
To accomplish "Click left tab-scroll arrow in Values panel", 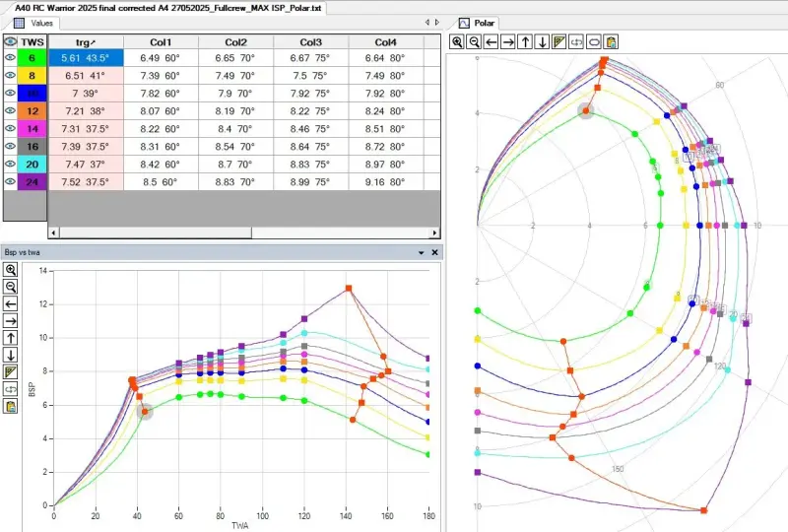I will click(426, 22).
